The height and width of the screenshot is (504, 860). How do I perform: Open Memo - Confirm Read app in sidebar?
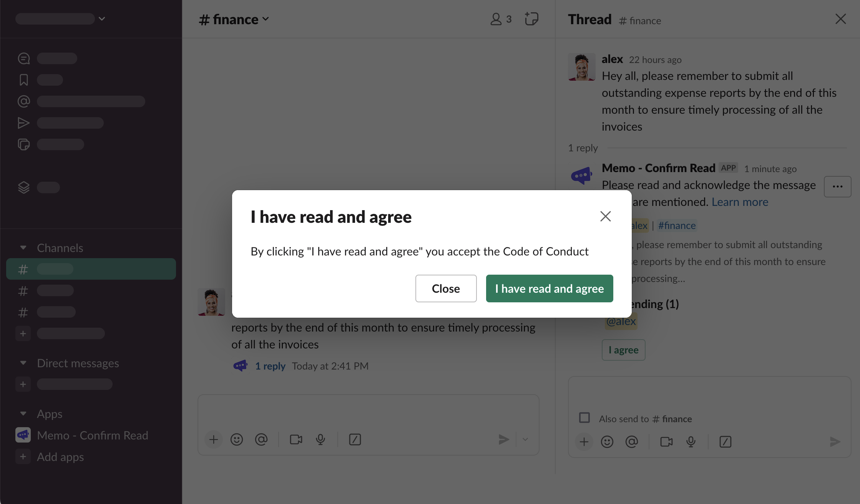(x=92, y=435)
